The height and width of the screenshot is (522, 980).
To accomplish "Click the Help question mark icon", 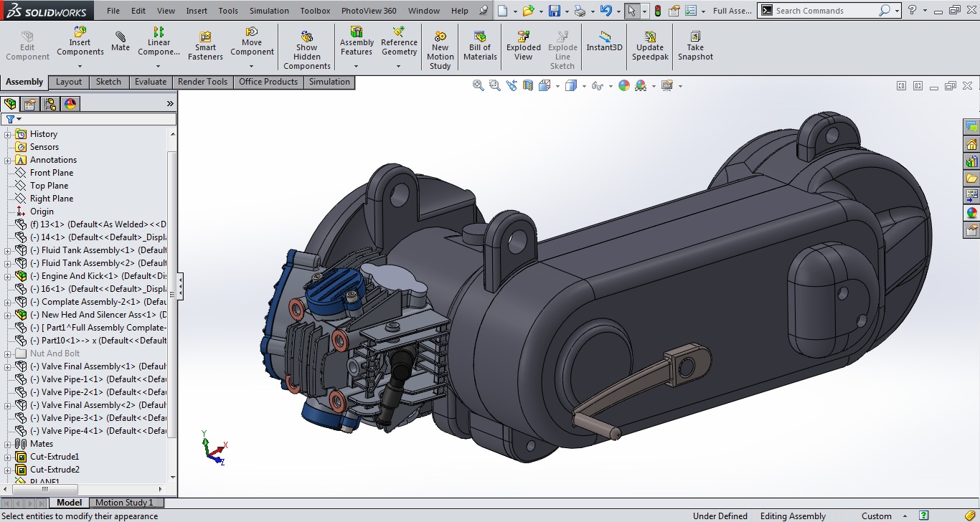I will 912,11.
